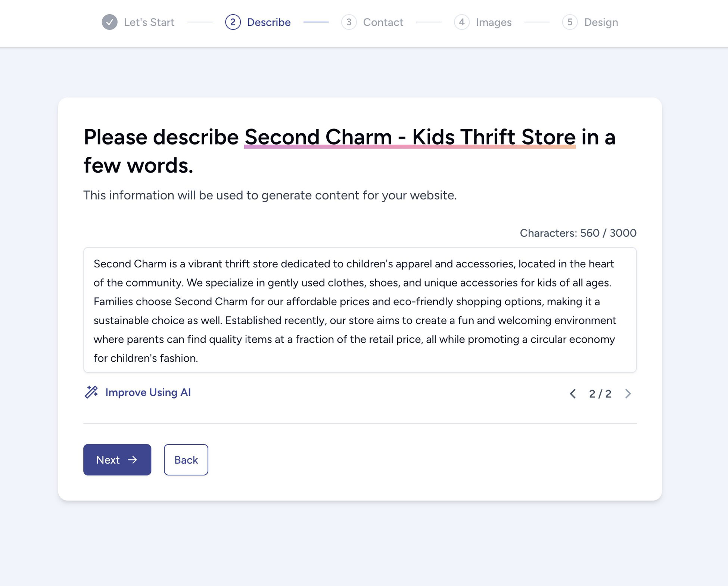This screenshot has width=728, height=586.
Task: Click the Back button
Action: 186,460
